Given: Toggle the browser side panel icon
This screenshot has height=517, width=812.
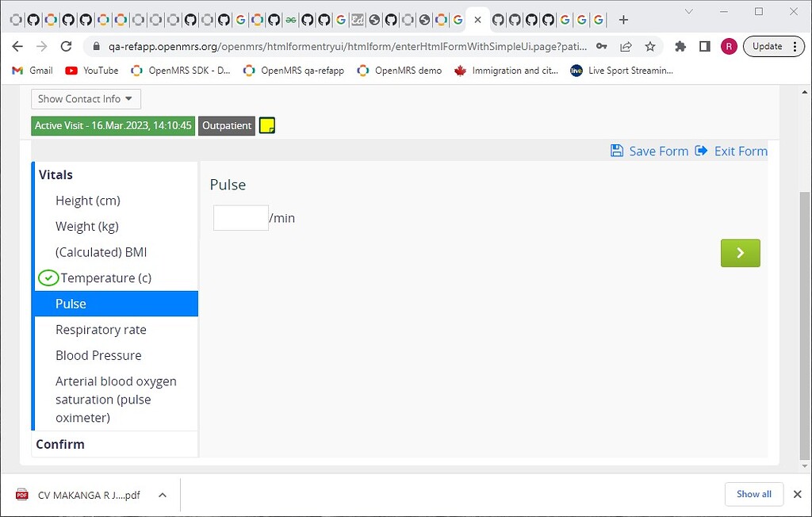Looking at the screenshot, I should (x=704, y=46).
